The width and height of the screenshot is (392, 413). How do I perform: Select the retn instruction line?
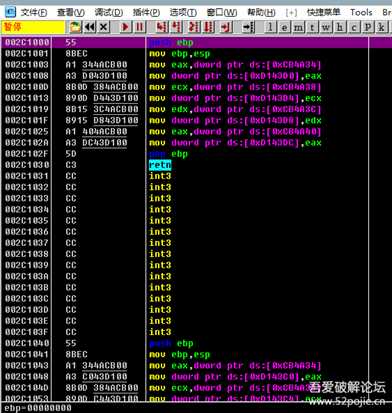(x=184, y=165)
